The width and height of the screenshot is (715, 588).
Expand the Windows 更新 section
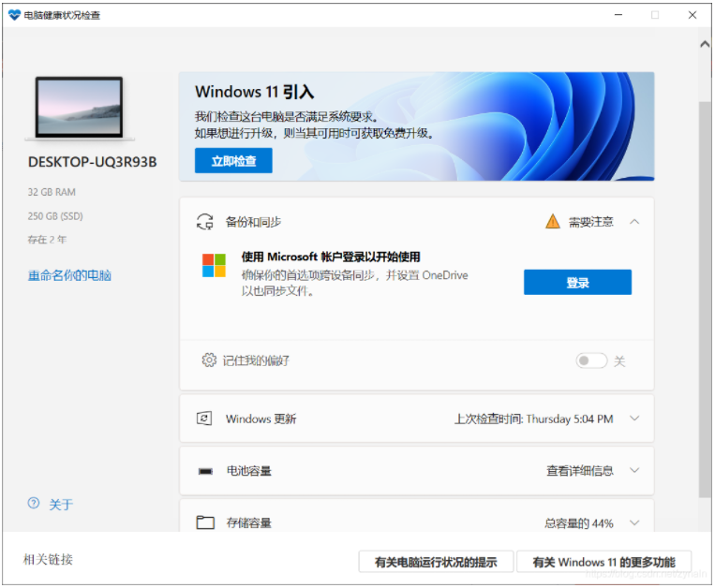point(634,419)
